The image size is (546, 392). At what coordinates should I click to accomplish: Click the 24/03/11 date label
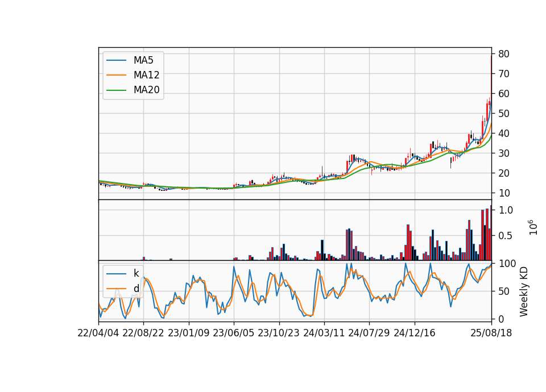(324, 333)
